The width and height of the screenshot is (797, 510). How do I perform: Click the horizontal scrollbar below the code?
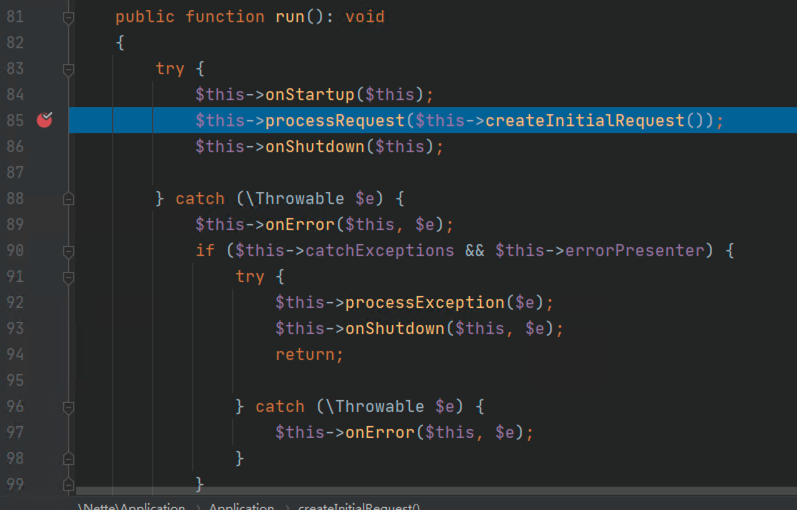tap(400, 493)
